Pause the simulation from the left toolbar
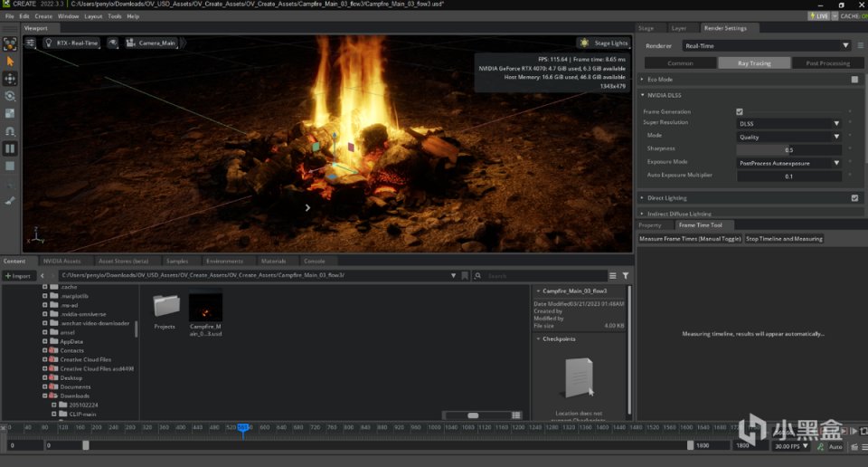The image size is (868, 467). pos(10,148)
